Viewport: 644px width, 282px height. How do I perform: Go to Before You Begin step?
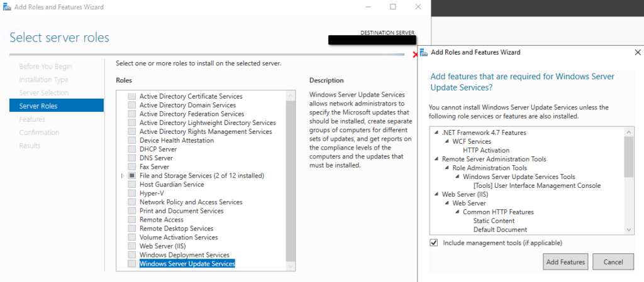pos(45,67)
